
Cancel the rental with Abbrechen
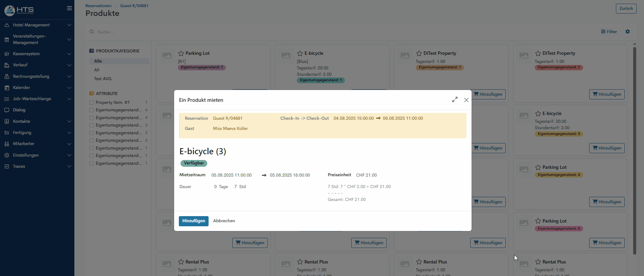click(x=224, y=221)
